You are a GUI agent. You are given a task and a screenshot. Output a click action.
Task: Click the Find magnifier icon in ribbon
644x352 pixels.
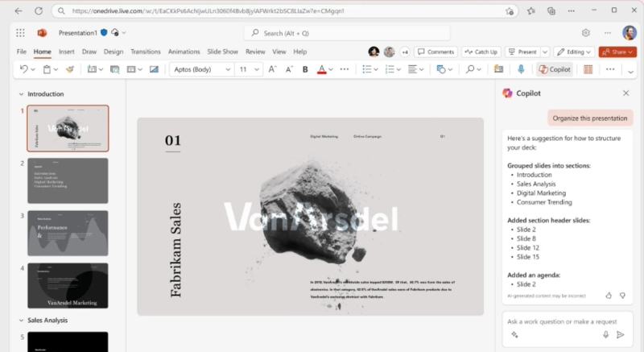[470, 69]
